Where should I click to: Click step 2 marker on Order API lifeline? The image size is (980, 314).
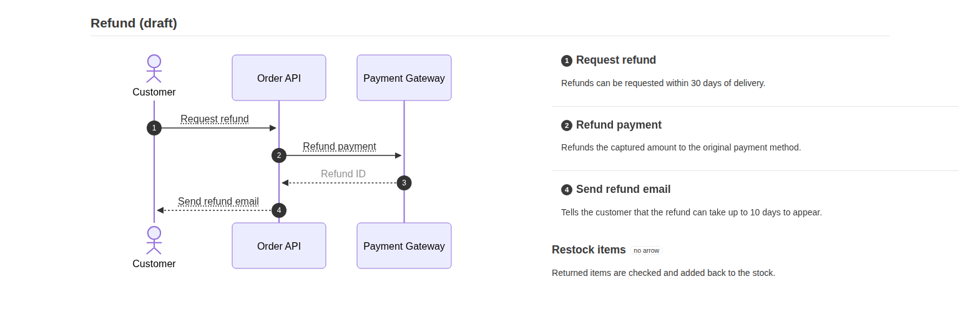pyautogui.click(x=279, y=155)
